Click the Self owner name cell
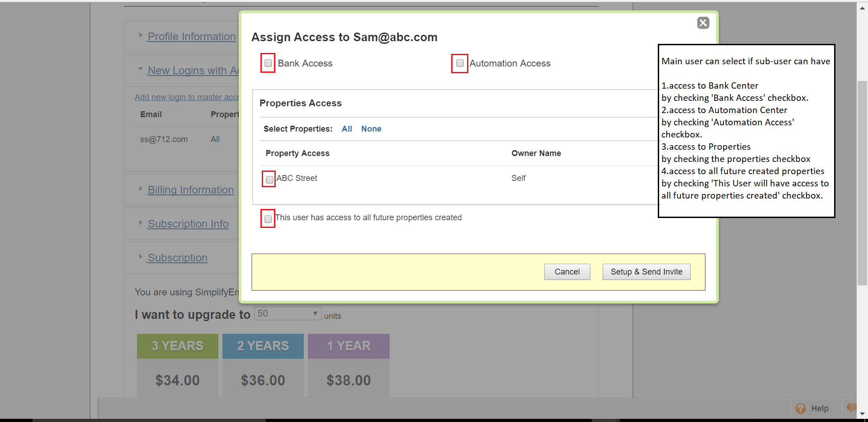The height and width of the screenshot is (422, 868). (x=519, y=178)
